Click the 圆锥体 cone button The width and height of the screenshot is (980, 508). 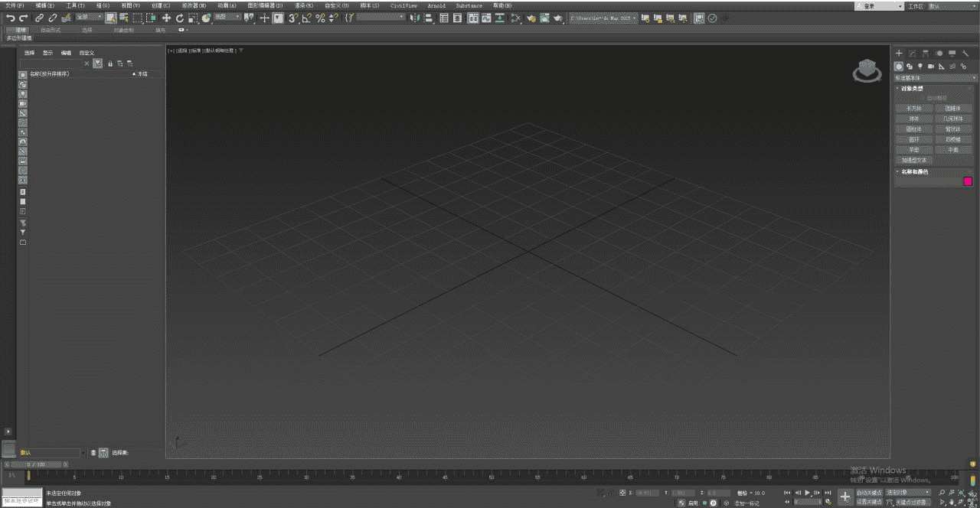click(953, 109)
